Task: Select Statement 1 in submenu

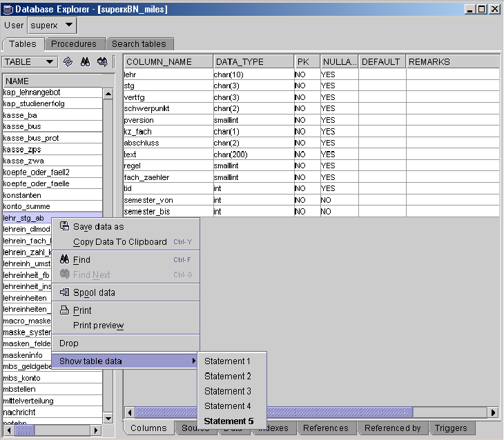Action: tap(232, 361)
